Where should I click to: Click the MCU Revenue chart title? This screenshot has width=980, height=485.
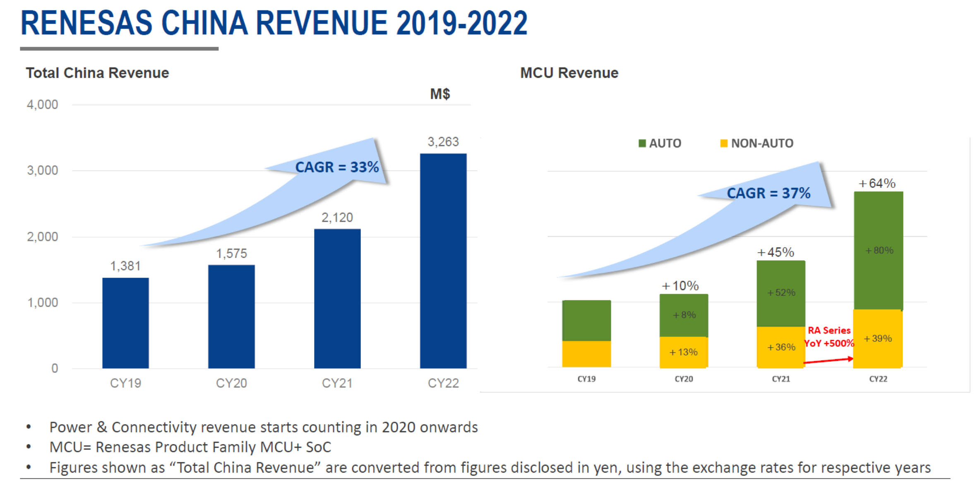pos(569,73)
